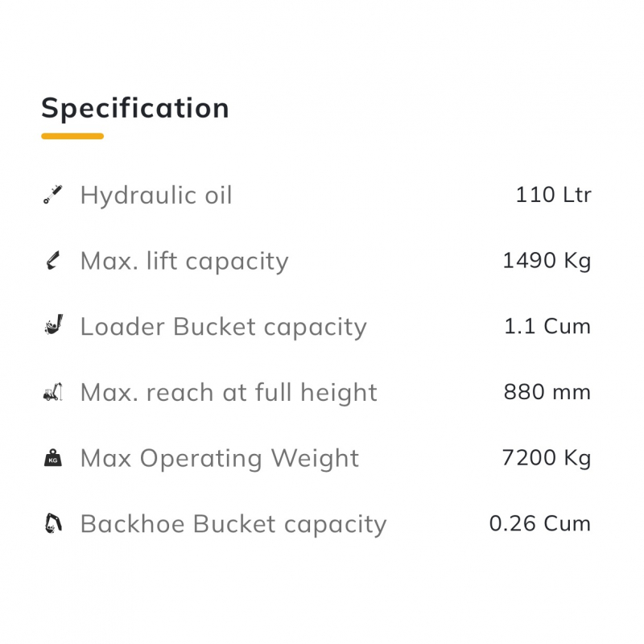Viewport: 644px width, 644px height.
Task: Select the Max Operating Weight label
Action: coord(220,459)
